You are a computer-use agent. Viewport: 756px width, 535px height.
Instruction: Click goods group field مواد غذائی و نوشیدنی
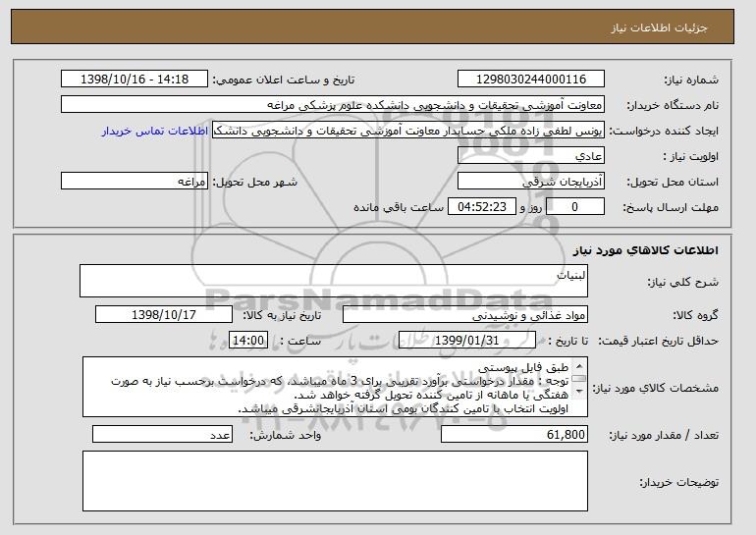[x=465, y=315]
